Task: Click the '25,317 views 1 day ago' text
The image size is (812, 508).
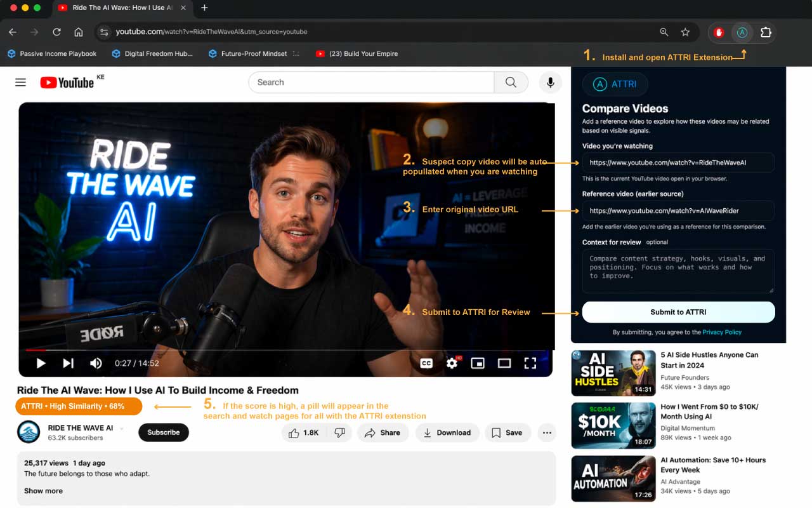Action: coord(65,463)
